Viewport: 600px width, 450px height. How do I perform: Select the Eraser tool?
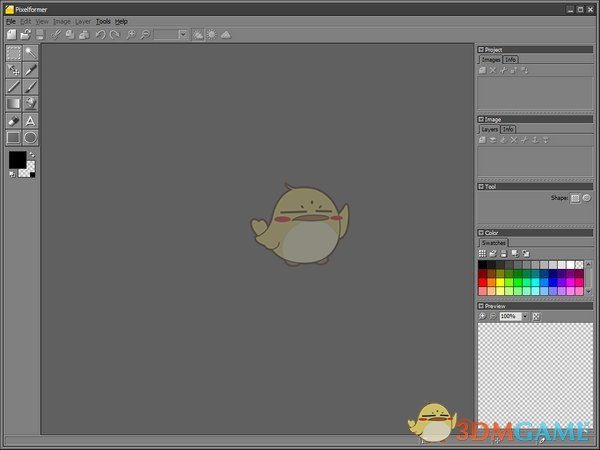tap(13, 121)
